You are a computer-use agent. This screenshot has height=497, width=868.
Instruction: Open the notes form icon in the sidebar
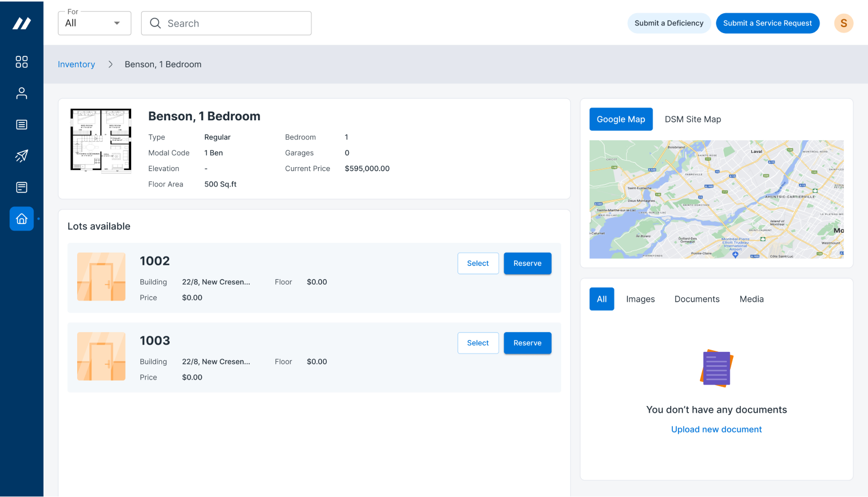tap(21, 188)
